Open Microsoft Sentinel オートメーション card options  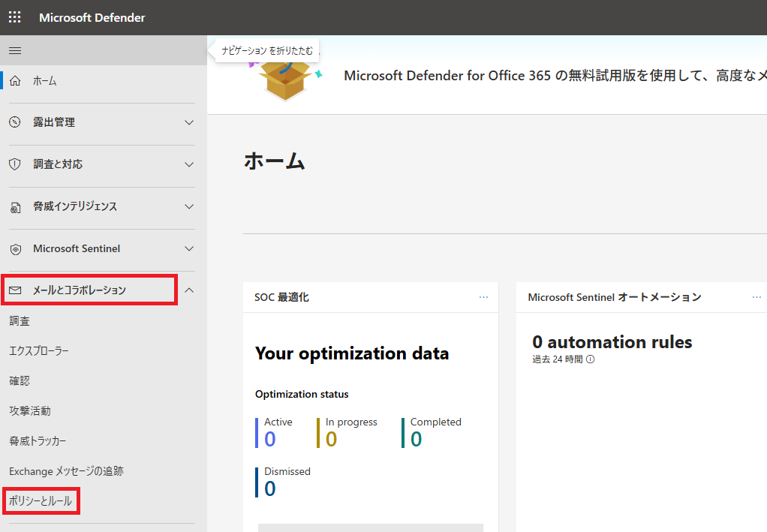(756, 297)
